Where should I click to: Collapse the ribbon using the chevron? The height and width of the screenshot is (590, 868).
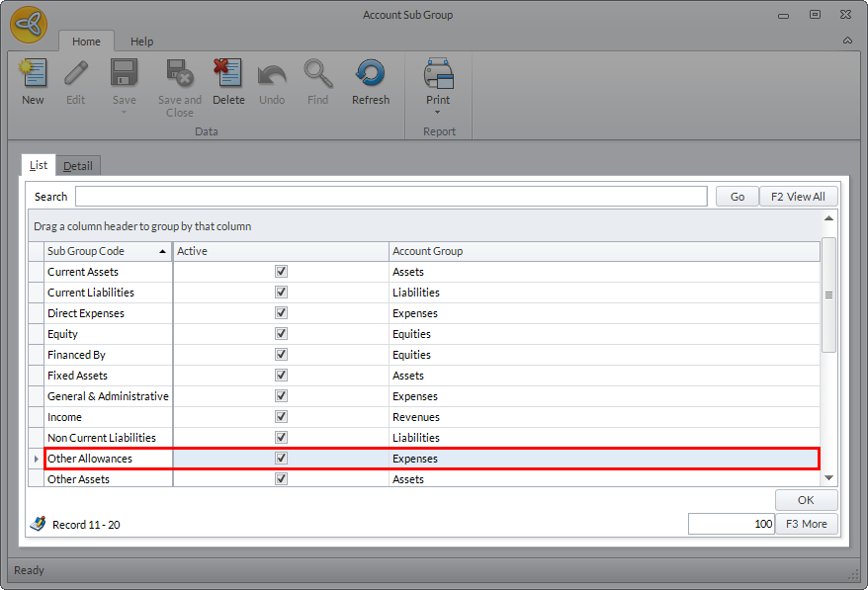click(847, 42)
